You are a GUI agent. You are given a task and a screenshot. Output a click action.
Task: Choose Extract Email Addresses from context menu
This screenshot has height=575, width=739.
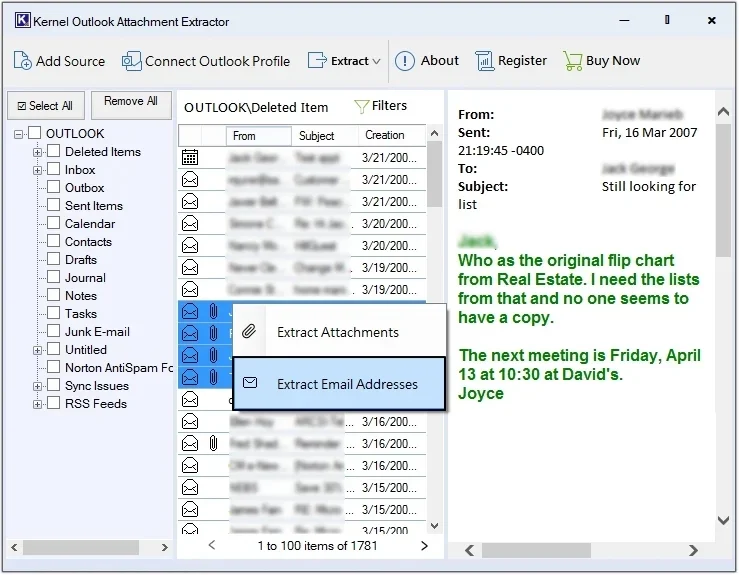click(x=339, y=383)
